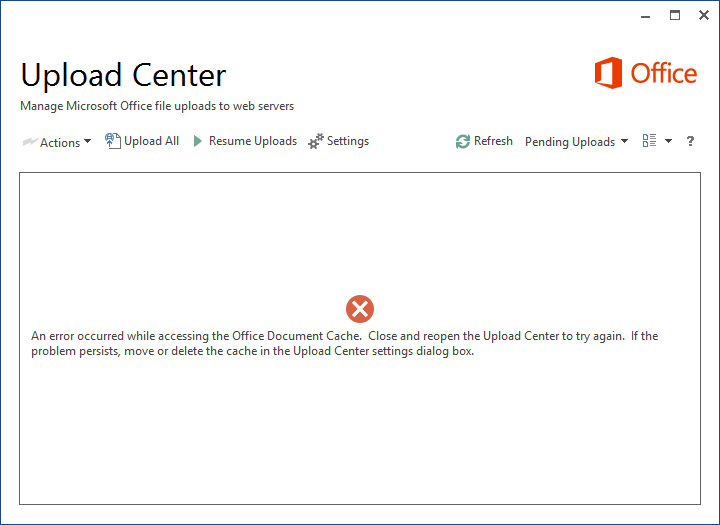This screenshot has width=720, height=525.
Task: Open Settings via the gear icon
Action: 316,142
